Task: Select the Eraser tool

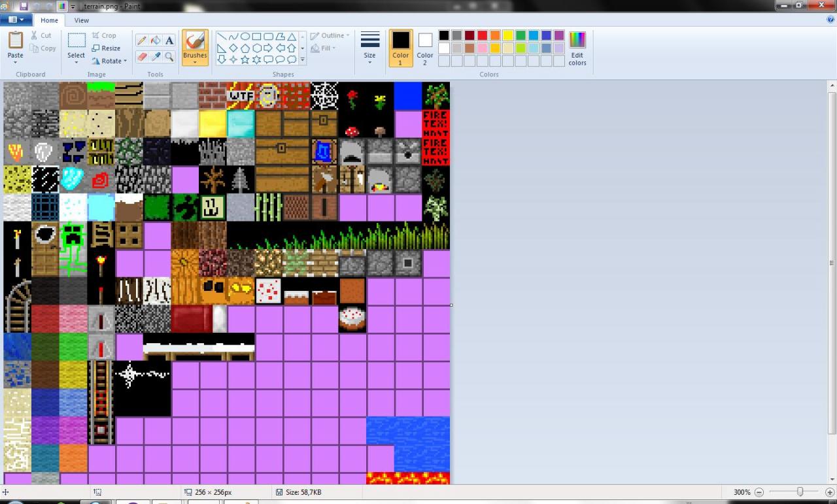Action: [142, 57]
